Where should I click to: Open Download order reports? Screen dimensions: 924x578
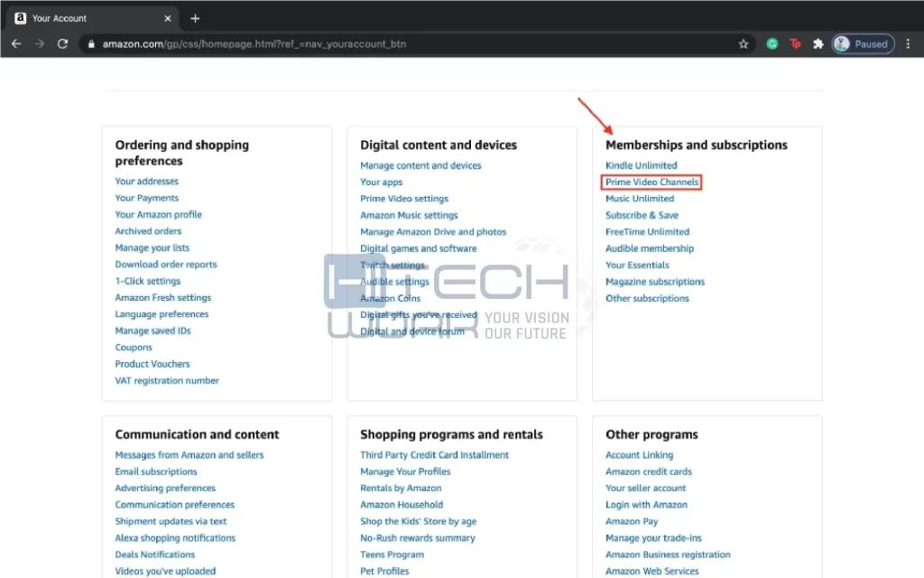click(x=166, y=265)
